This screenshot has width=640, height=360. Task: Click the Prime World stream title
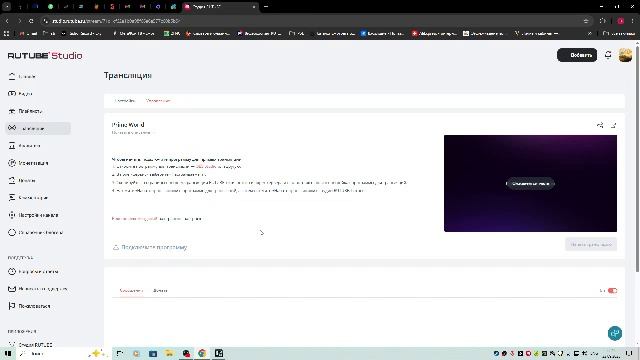[128, 124]
